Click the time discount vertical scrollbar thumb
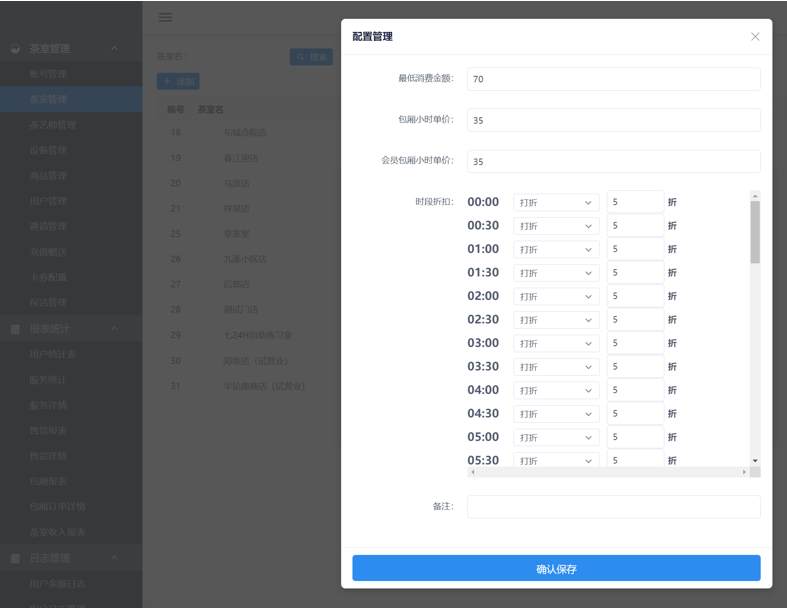The height and width of the screenshot is (608, 787). coord(755,232)
